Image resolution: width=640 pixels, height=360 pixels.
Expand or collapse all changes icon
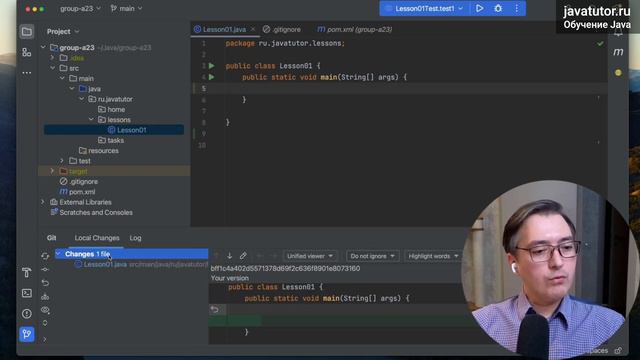click(x=45, y=323)
